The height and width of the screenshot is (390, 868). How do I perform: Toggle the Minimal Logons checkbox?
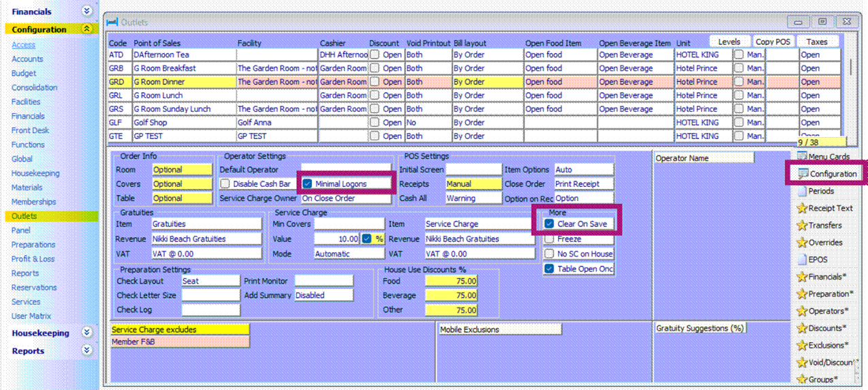click(x=307, y=183)
